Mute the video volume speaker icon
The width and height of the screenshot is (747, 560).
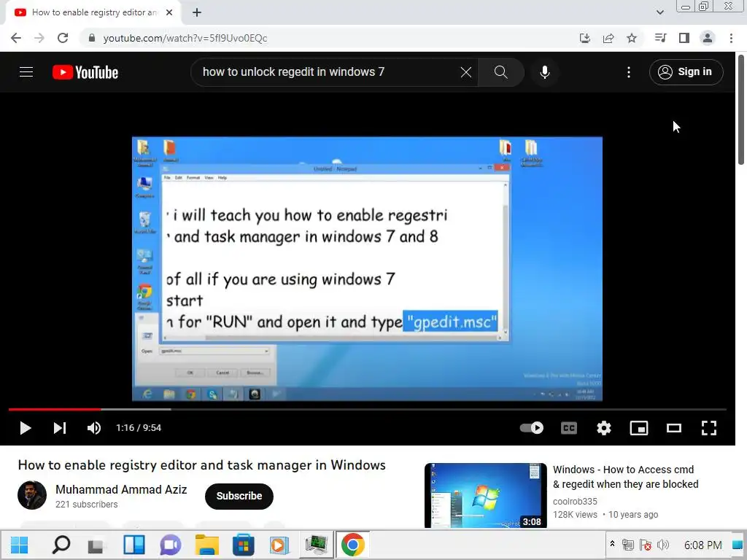(x=94, y=427)
